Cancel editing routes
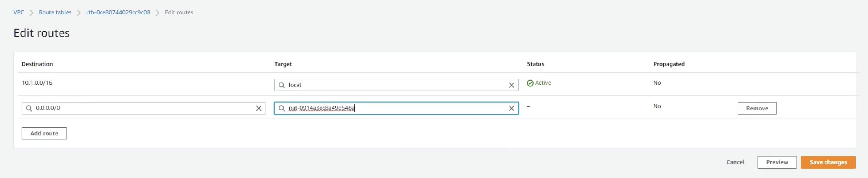 (735, 162)
